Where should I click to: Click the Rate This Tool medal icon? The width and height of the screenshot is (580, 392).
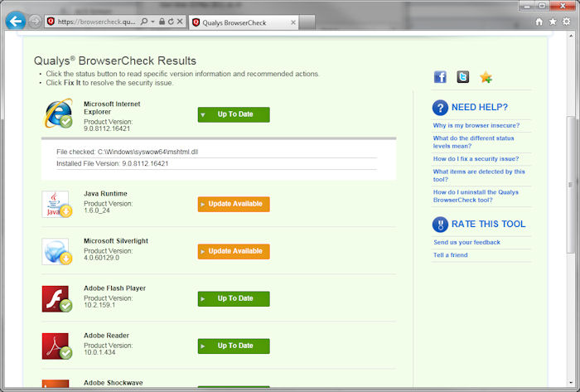[x=440, y=224]
